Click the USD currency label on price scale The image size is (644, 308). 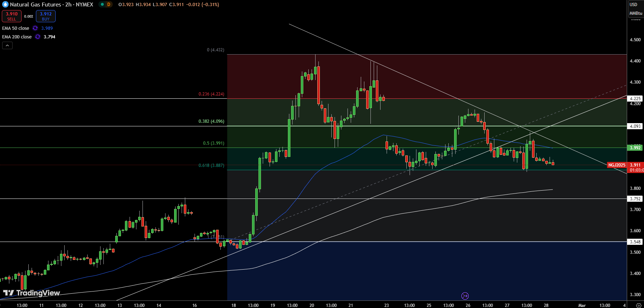[x=634, y=4]
